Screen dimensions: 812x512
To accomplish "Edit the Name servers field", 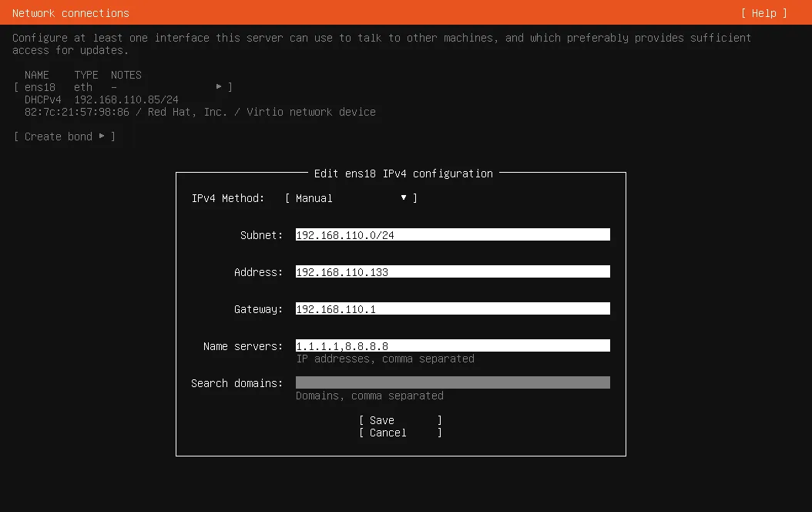I will pos(452,345).
